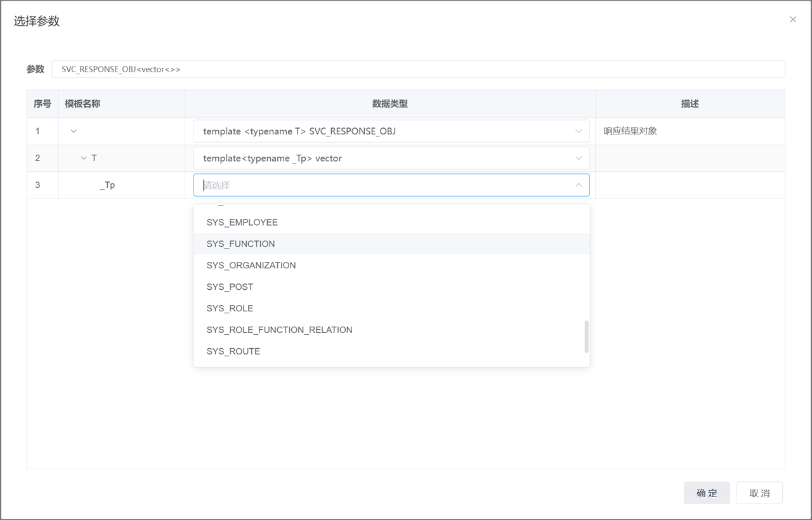Click the 描述 column header
This screenshot has height=520, width=812.
pyautogui.click(x=690, y=103)
